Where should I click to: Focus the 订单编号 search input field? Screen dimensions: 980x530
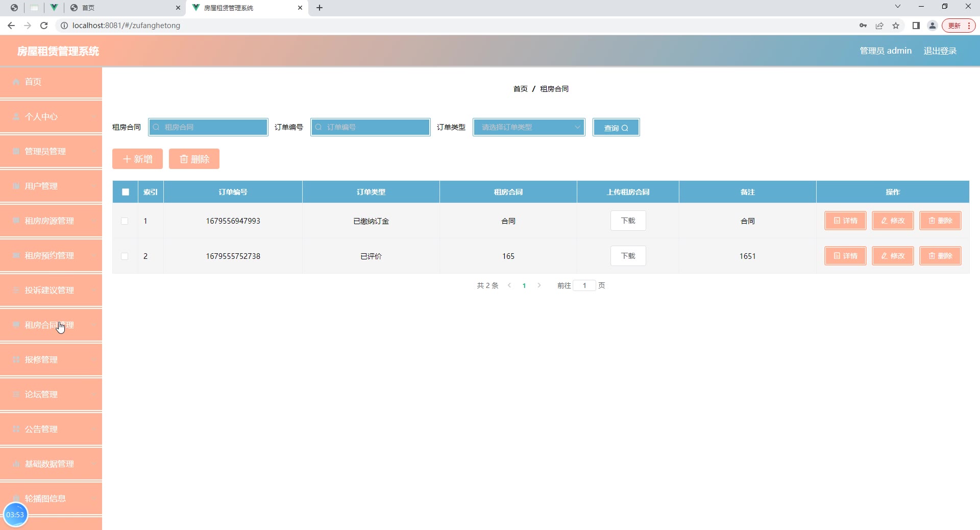tap(371, 127)
